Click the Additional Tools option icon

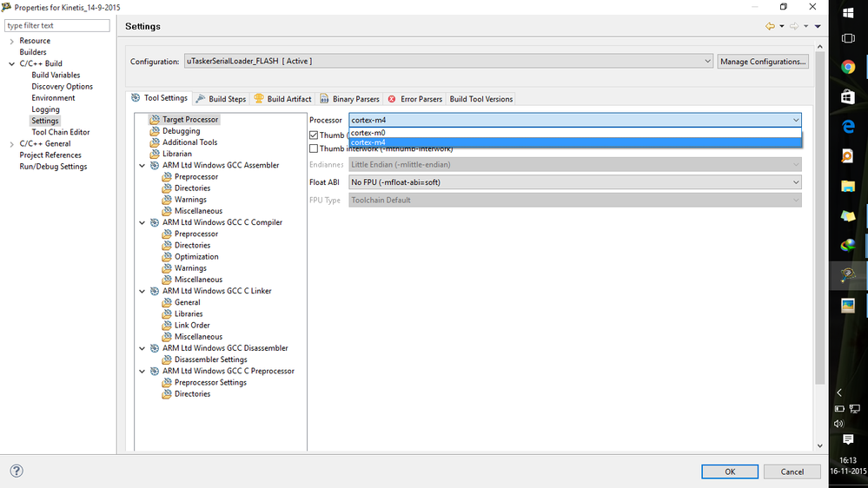155,142
